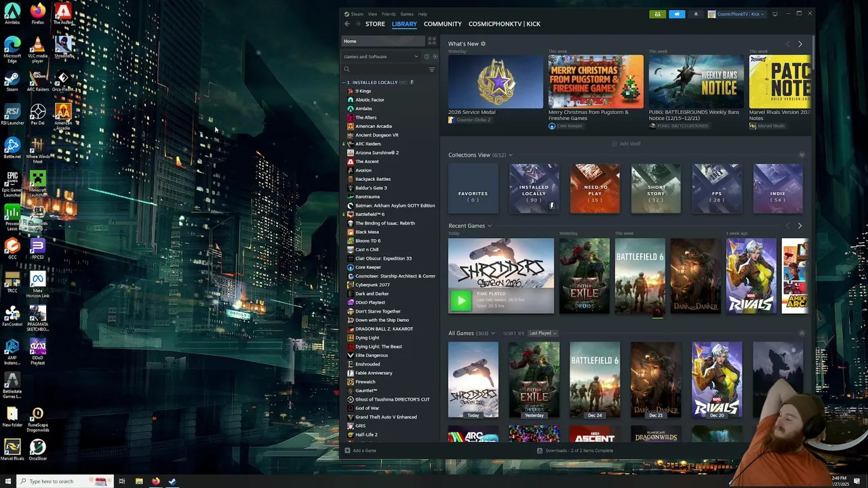Click the library Home button

click(x=383, y=41)
